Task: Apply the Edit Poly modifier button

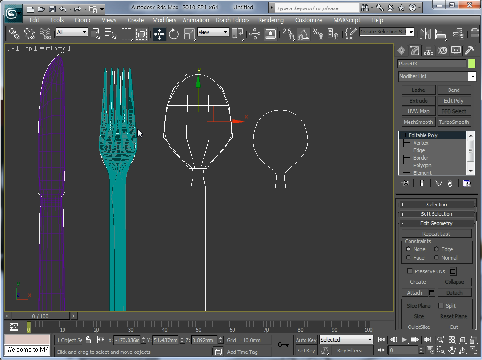Action: click(x=454, y=101)
